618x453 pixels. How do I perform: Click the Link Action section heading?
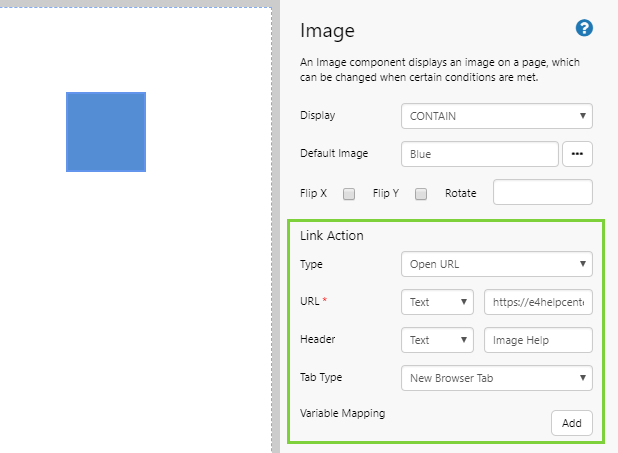(332, 236)
